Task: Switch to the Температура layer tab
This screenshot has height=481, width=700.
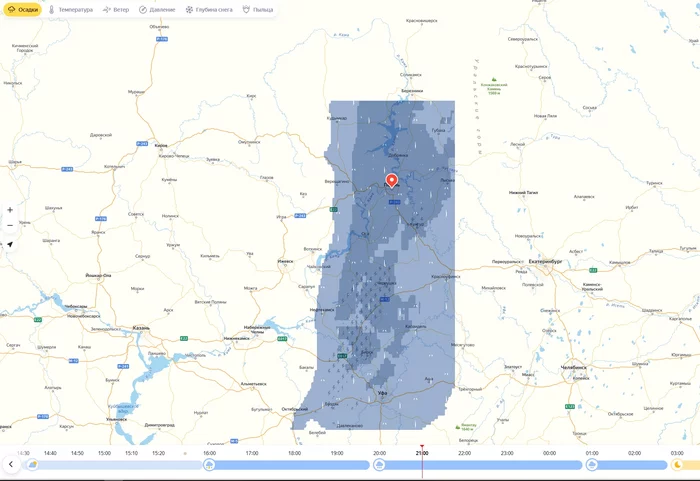Action: [71, 10]
